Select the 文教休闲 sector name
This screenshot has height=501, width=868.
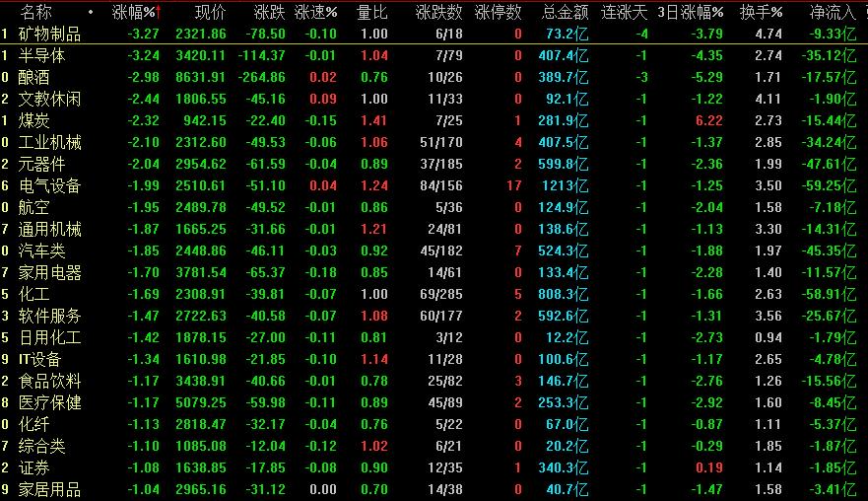(50, 100)
